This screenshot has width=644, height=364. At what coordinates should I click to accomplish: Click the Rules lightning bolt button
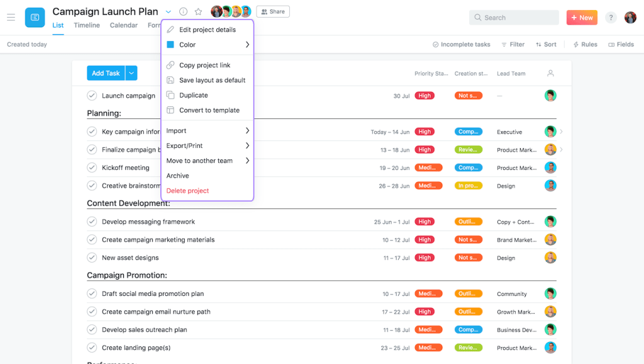(x=586, y=45)
